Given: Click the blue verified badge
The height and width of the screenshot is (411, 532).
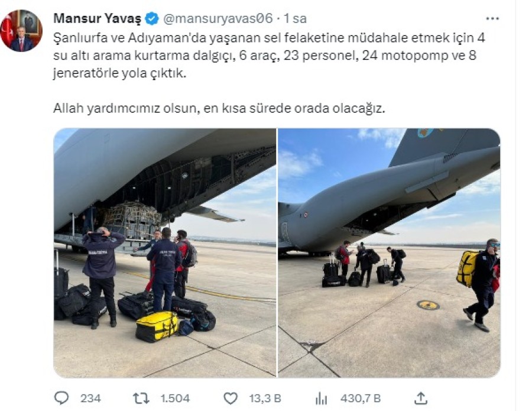Looking at the screenshot, I should tap(152, 19).
